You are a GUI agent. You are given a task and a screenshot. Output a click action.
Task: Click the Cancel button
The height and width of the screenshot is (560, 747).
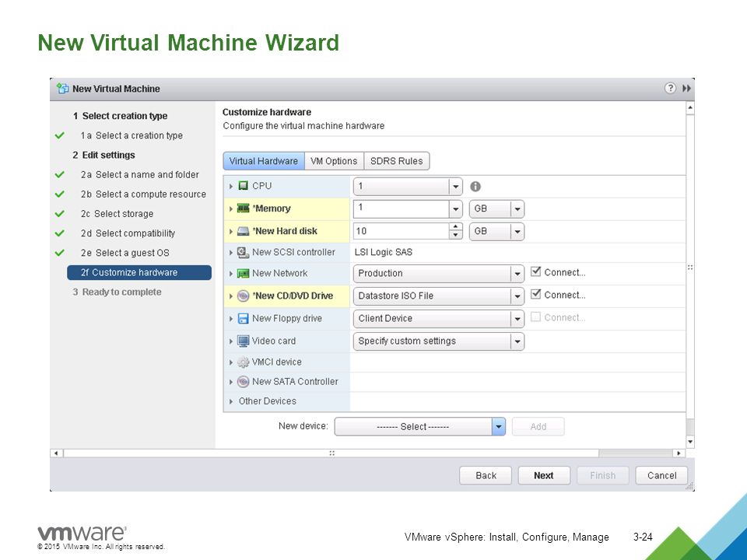point(661,475)
